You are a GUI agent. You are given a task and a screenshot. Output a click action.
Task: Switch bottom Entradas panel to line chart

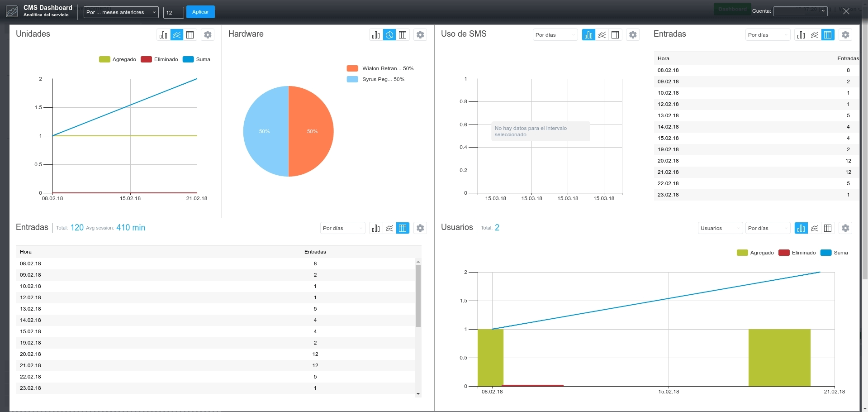pyautogui.click(x=389, y=228)
